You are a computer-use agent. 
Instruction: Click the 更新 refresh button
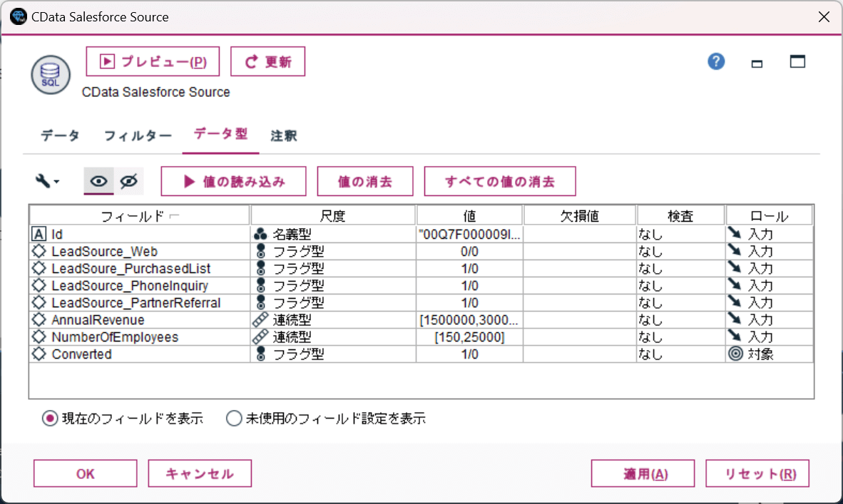(267, 62)
